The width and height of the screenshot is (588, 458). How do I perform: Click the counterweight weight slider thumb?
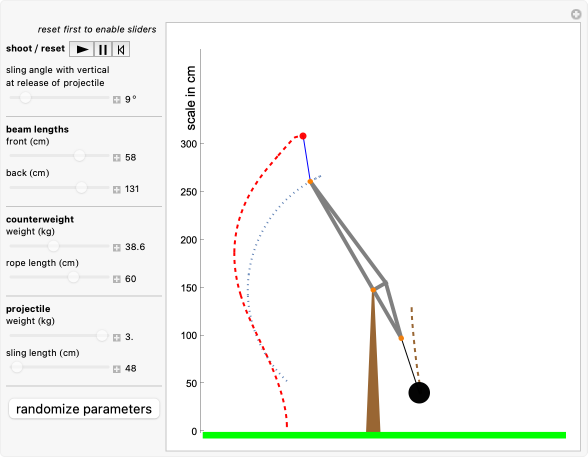54,246
